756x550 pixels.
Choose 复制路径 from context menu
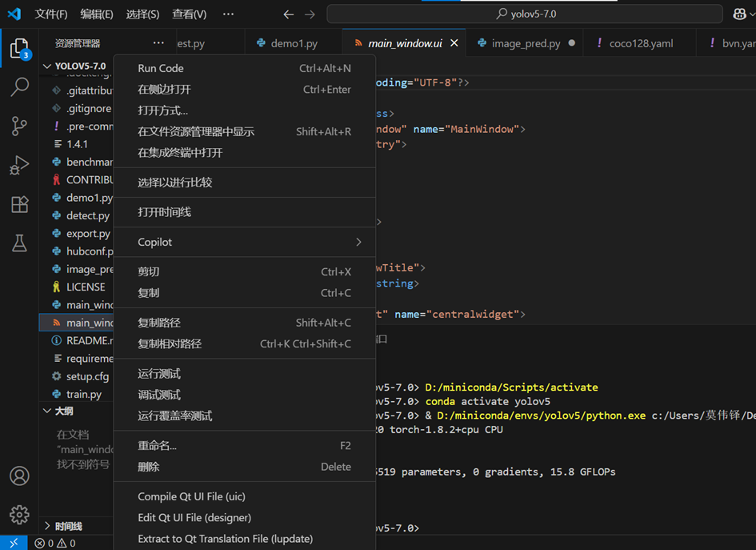coord(245,323)
